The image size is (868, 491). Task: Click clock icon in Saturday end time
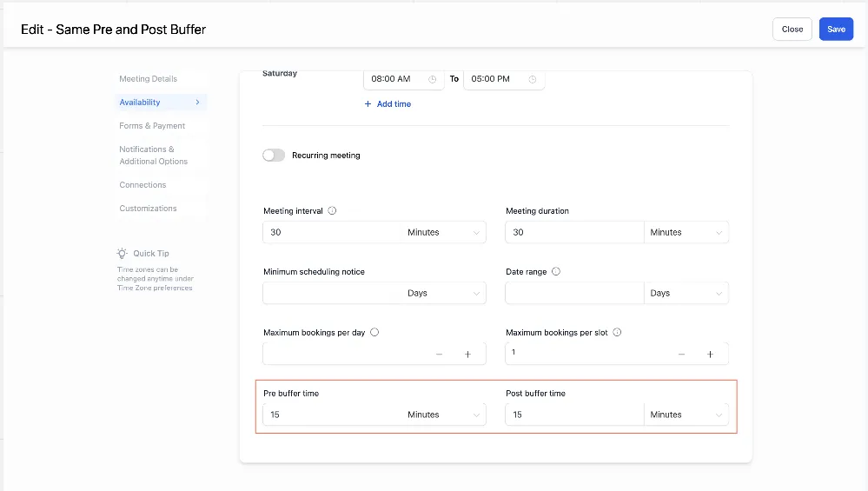click(533, 79)
